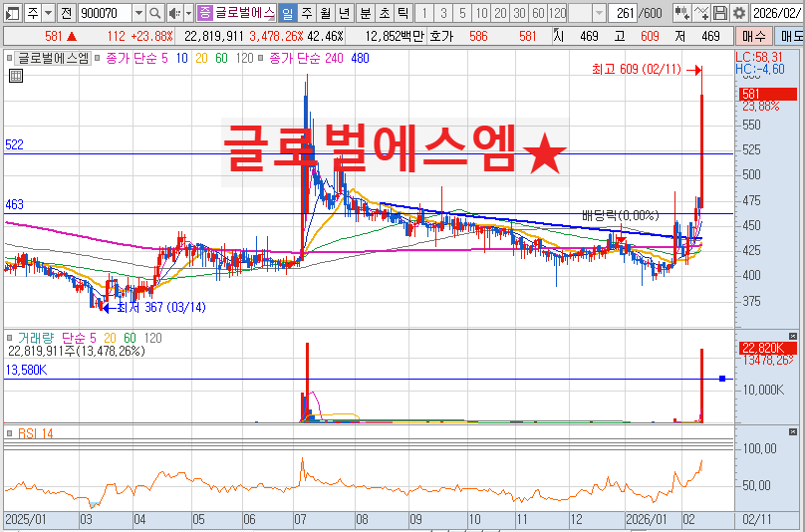This screenshot has width=805, height=532.
Task: Open the stock code search magnifier
Action: coord(154,13)
